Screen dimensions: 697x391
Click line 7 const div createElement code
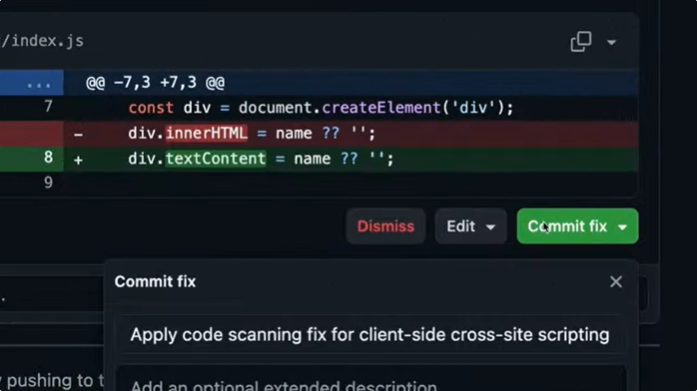click(320, 108)
